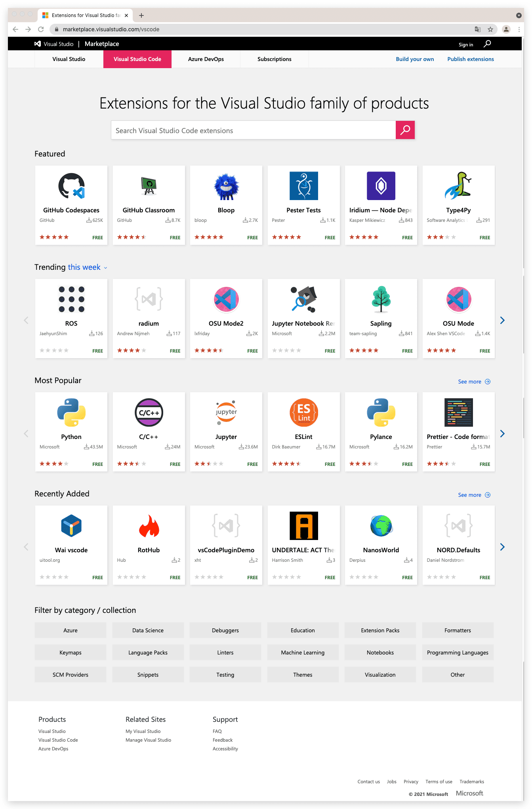Show next Most Popular extensions chevron

(502, 433)
